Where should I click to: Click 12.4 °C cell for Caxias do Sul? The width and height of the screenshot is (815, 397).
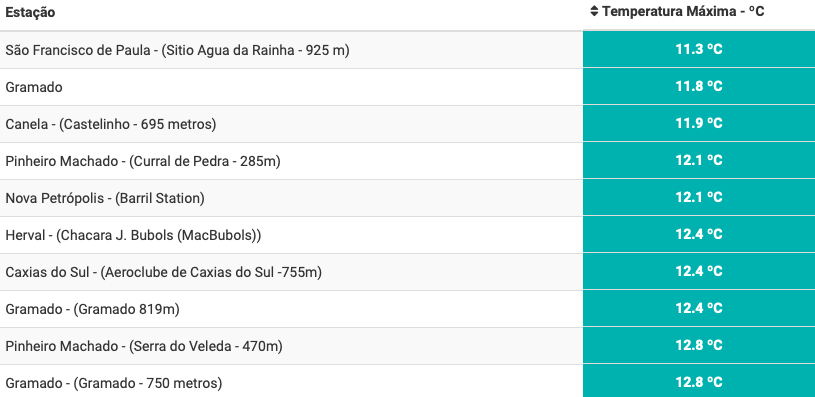699,272
